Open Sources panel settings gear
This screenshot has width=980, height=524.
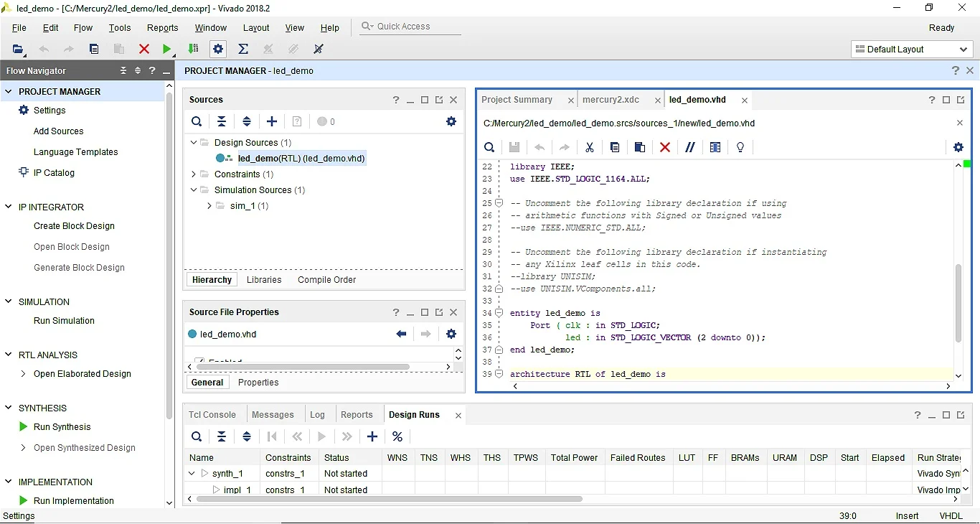tap(451, 121)
